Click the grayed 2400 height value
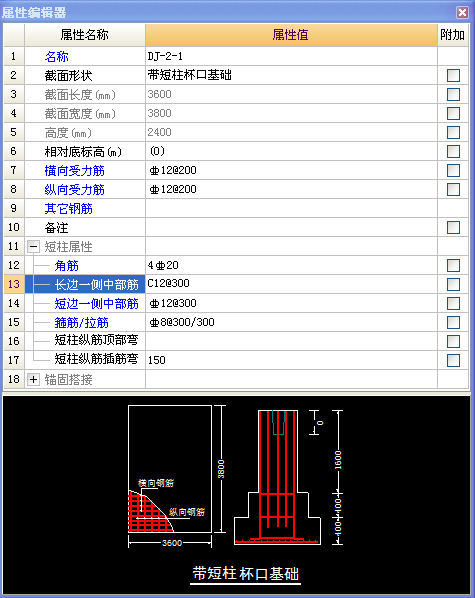This screenshot has height=598, width=475. pyautogui.click(x=159, y=132)
